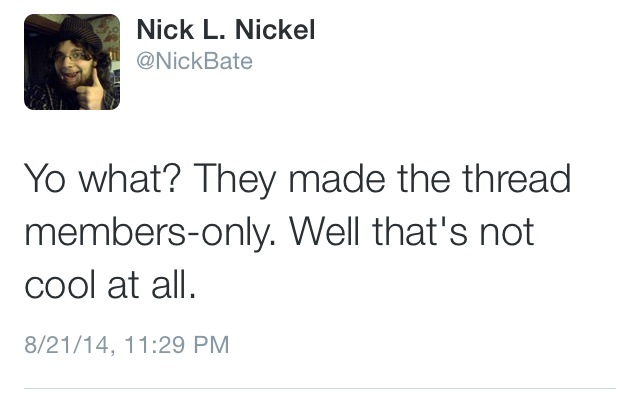Click 'Well that's not' in the tweet body
Screen dimensions: 640x394
(412, 231)
